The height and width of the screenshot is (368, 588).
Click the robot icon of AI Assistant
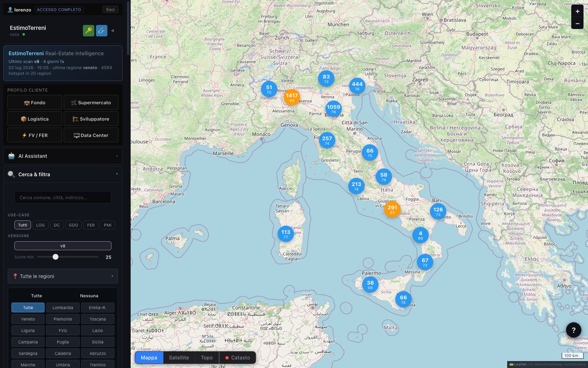11,156
